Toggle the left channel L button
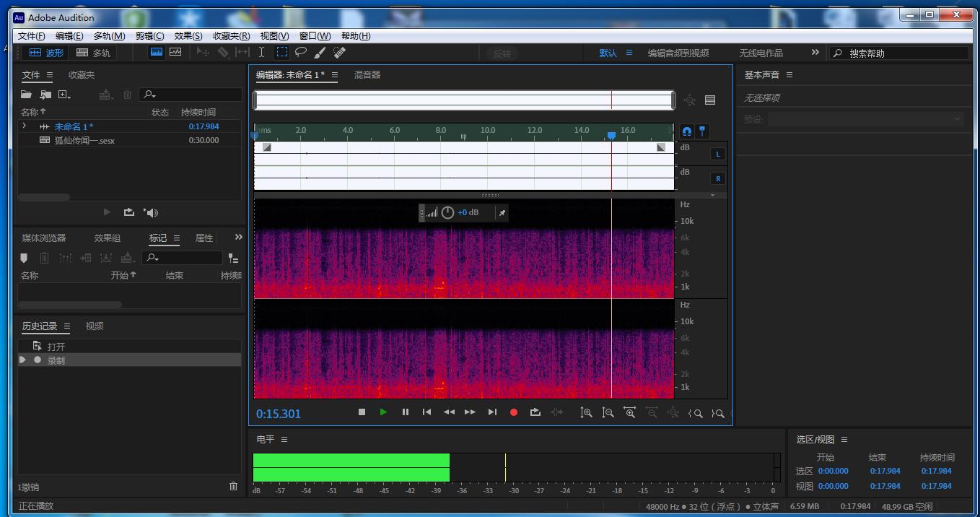The image size is (980, 517). 717,154
